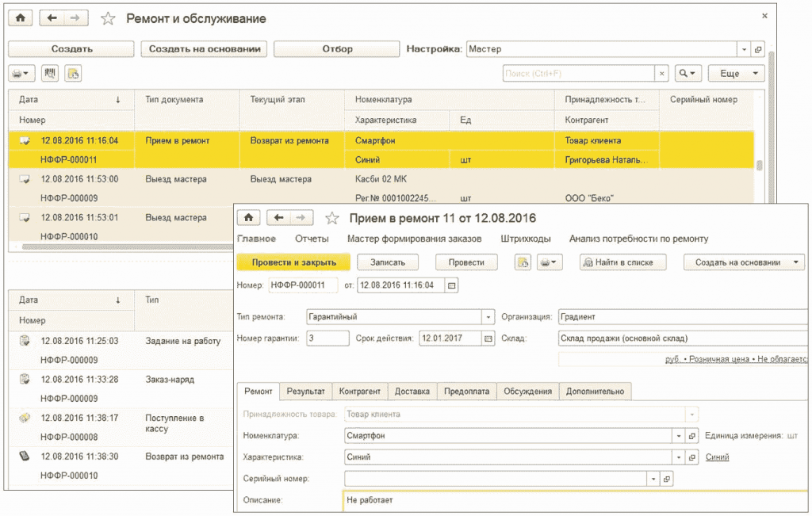
Task: Open calendar picker next to document date field
Action: [x=451, y=285]
